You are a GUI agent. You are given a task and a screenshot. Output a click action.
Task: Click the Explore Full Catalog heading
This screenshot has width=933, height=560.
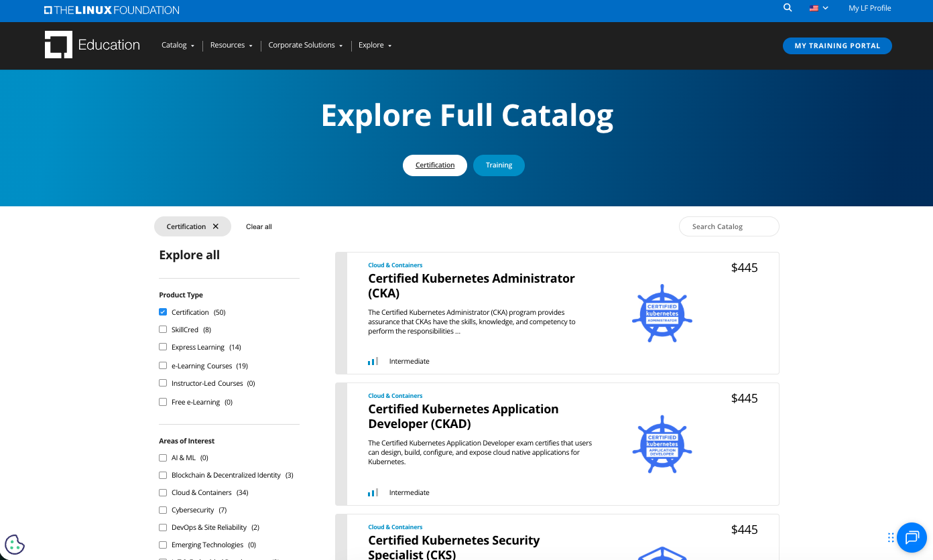click(x=467, y=115)
